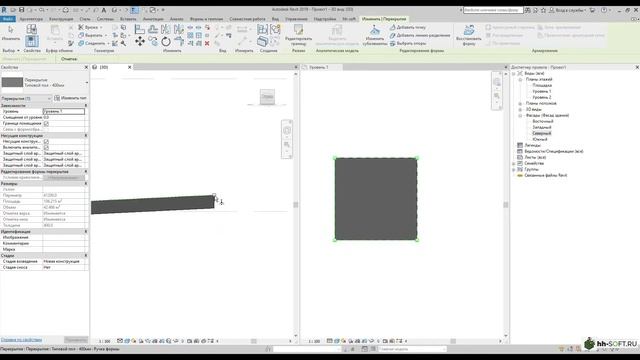Collapse the Стадии properties group
640x360 pixels.
pos(86,256)
